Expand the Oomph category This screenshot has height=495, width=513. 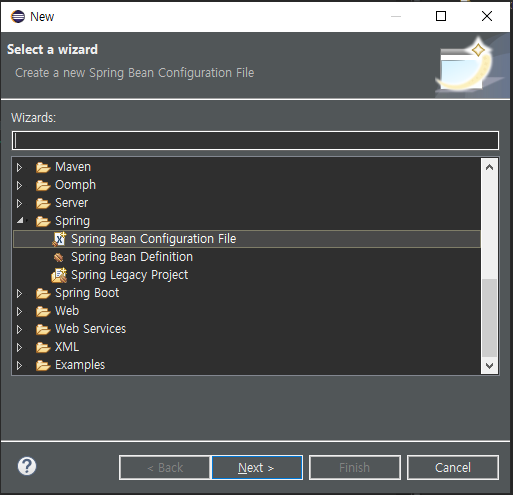[19, 185]
